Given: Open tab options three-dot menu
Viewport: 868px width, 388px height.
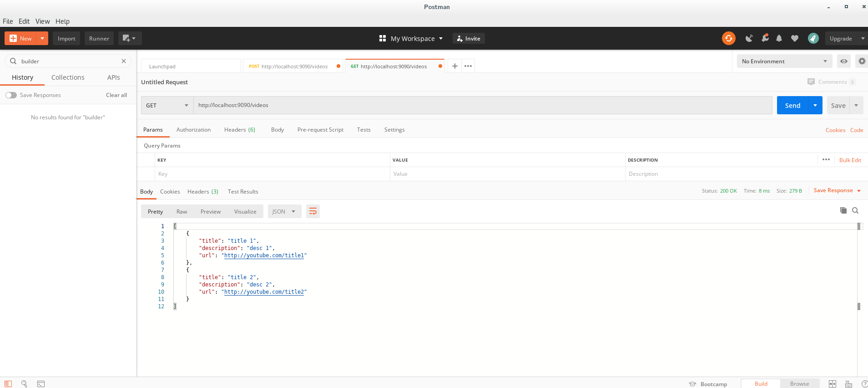Looking at the screenshot, I should [468, 66].
